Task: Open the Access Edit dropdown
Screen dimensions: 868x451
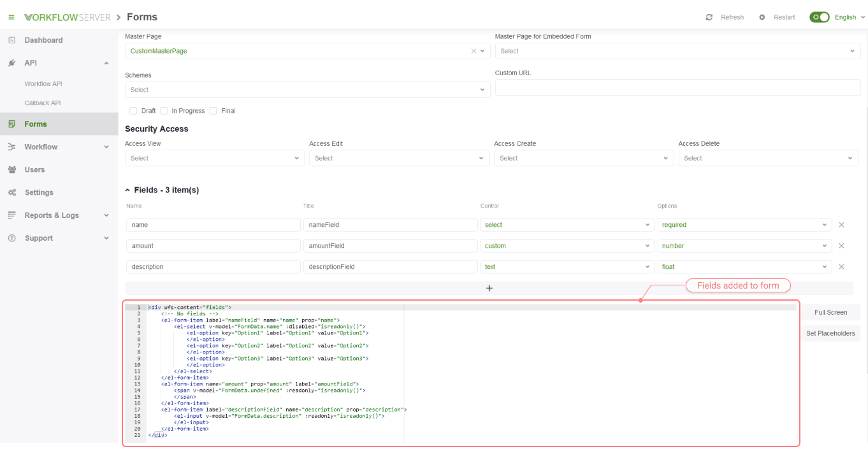Action: (400, 158)
